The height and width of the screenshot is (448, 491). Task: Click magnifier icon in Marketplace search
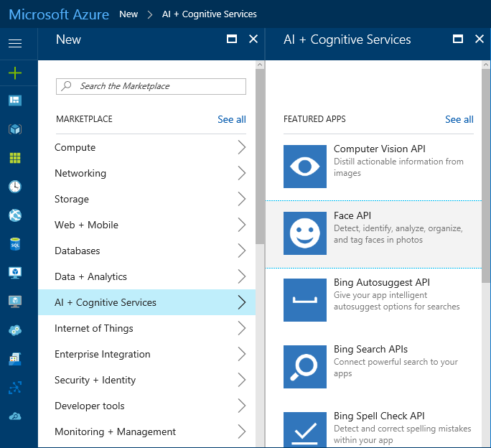point(66,86)
